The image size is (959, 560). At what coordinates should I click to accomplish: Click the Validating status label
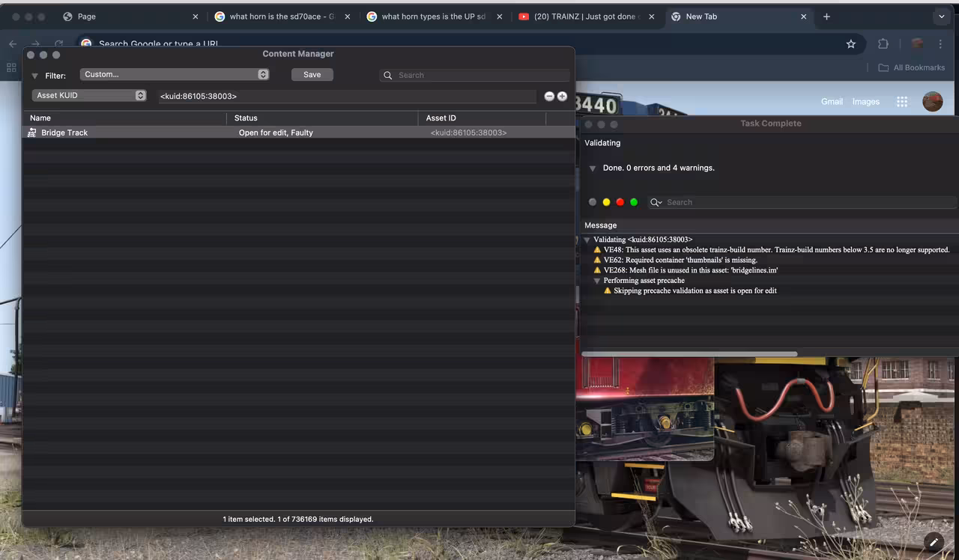(x=602, y=143)
